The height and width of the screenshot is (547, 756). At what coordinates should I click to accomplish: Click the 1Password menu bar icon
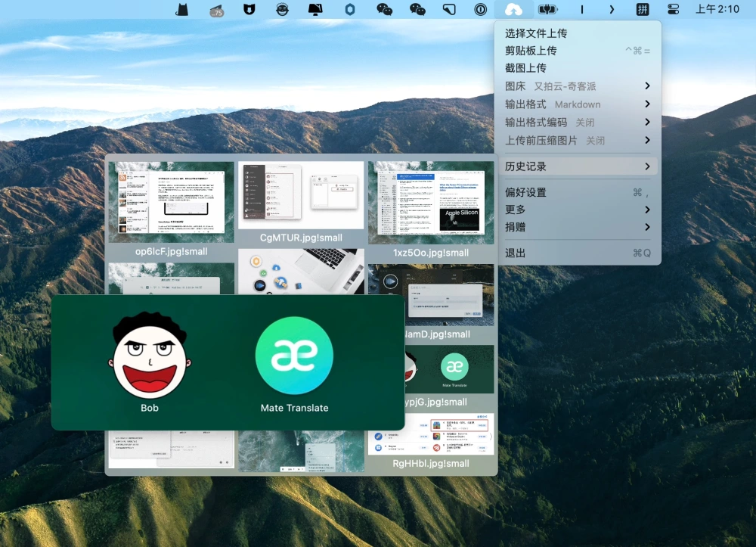click(480, 9)
